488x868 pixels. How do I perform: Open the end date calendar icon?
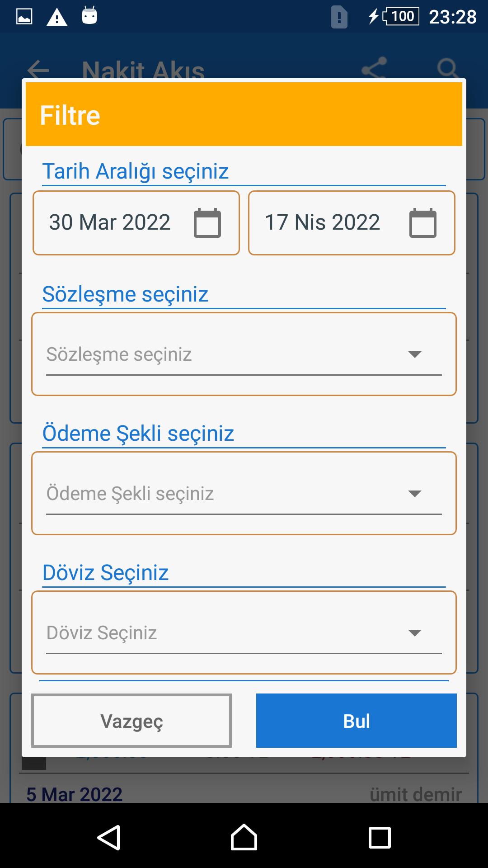click(423, 223)
